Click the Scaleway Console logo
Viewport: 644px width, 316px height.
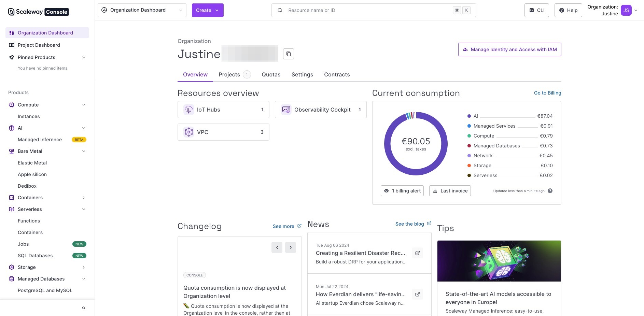[38, 12]
